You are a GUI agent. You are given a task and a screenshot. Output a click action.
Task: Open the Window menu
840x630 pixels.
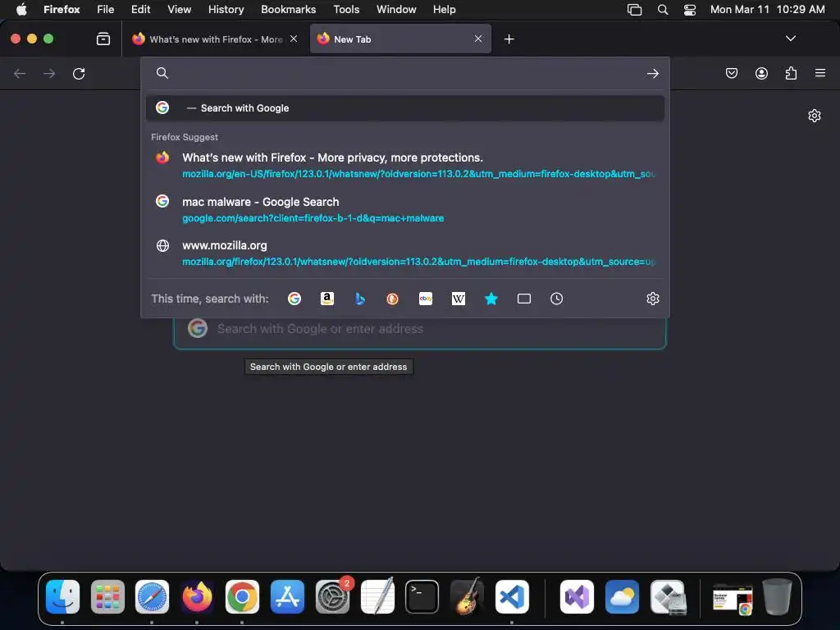(396, 10)
